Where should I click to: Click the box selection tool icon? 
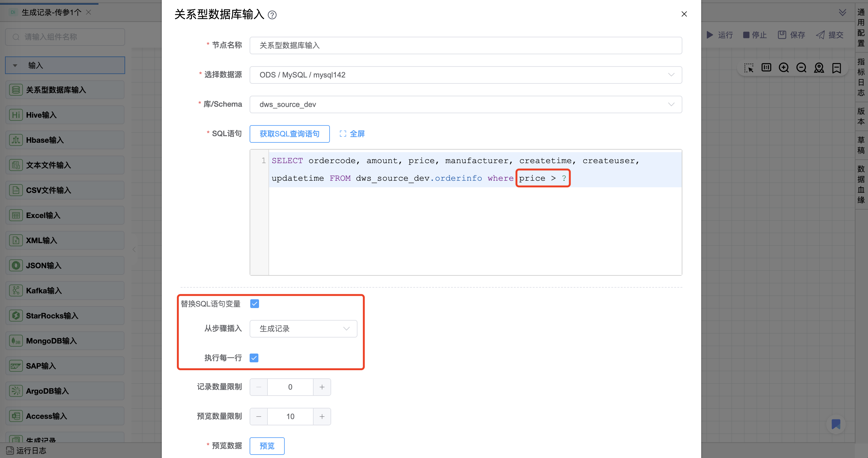tap(749, 68)
